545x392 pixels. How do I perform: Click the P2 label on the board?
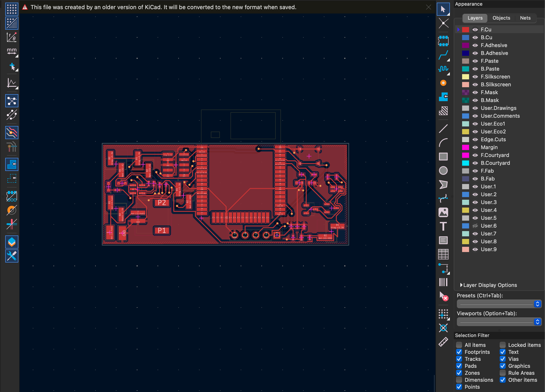click(162, 203)
